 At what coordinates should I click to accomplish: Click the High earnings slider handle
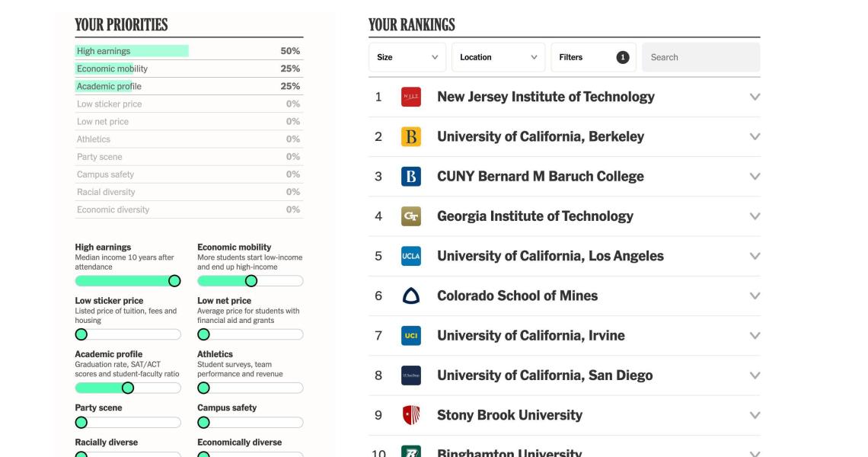(x=174, y=281)
